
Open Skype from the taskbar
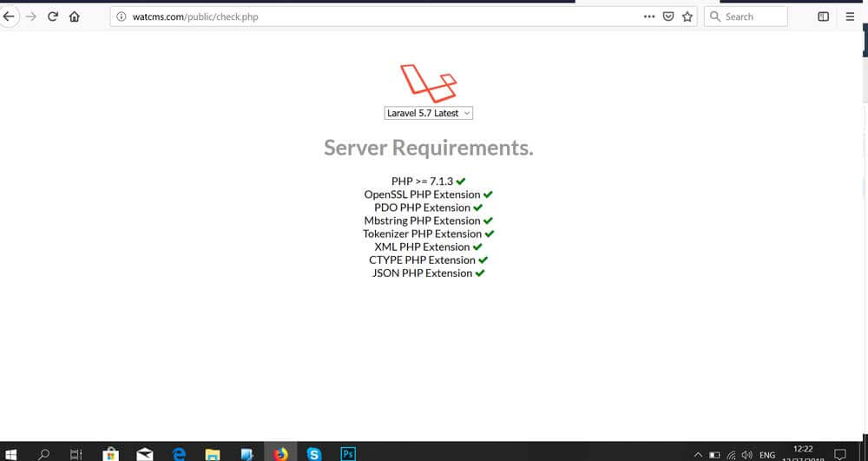click(x=314, y=454)
